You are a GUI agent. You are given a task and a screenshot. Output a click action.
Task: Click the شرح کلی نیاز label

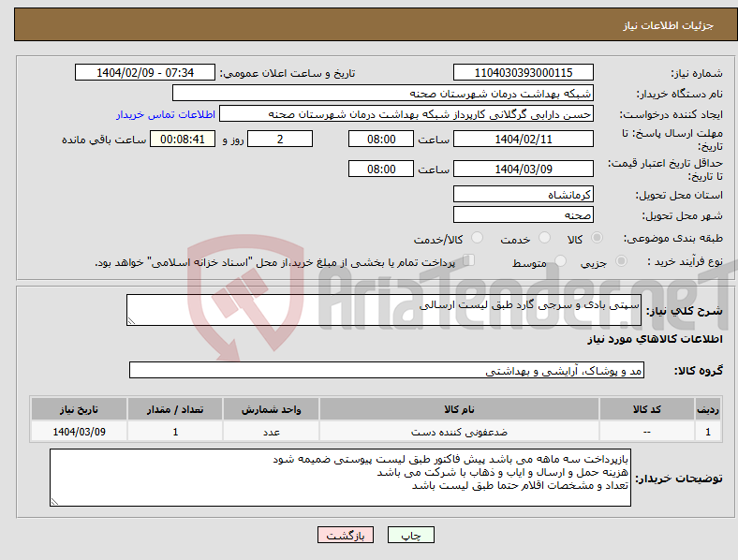tap(684, 311)
